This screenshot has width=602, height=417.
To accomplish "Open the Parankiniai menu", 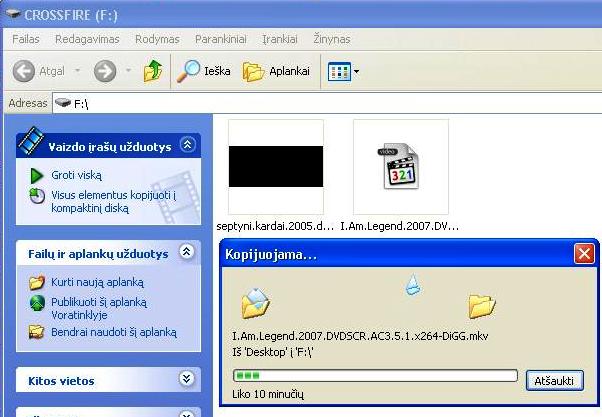I will [220, 38].
